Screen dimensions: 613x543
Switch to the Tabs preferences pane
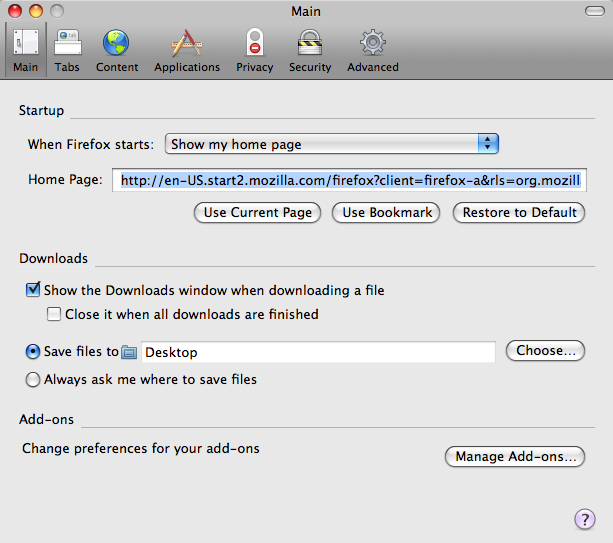coord(67,50)
